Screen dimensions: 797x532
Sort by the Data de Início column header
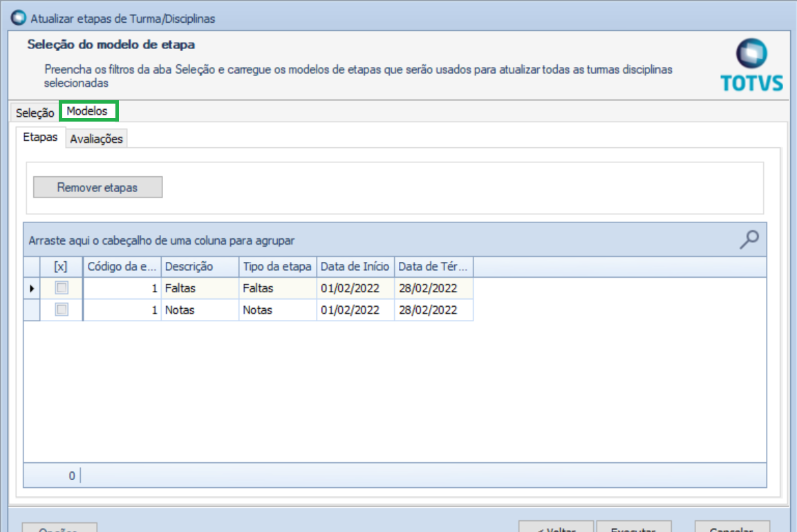click(355, 267)
